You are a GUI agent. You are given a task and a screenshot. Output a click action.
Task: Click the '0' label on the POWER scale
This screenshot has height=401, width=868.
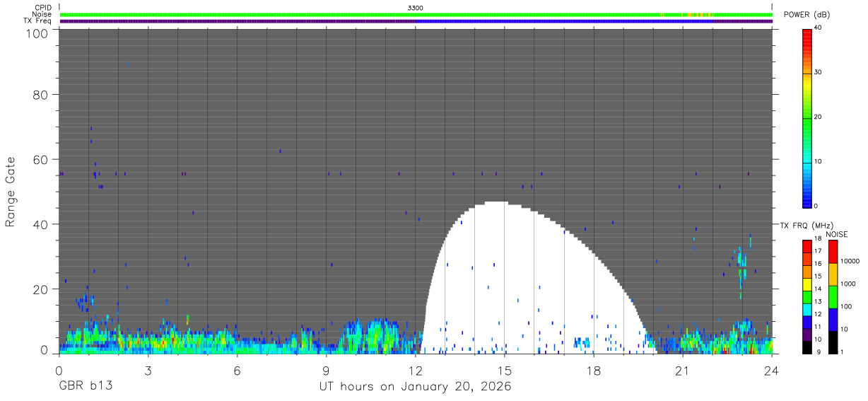(816, 206)
